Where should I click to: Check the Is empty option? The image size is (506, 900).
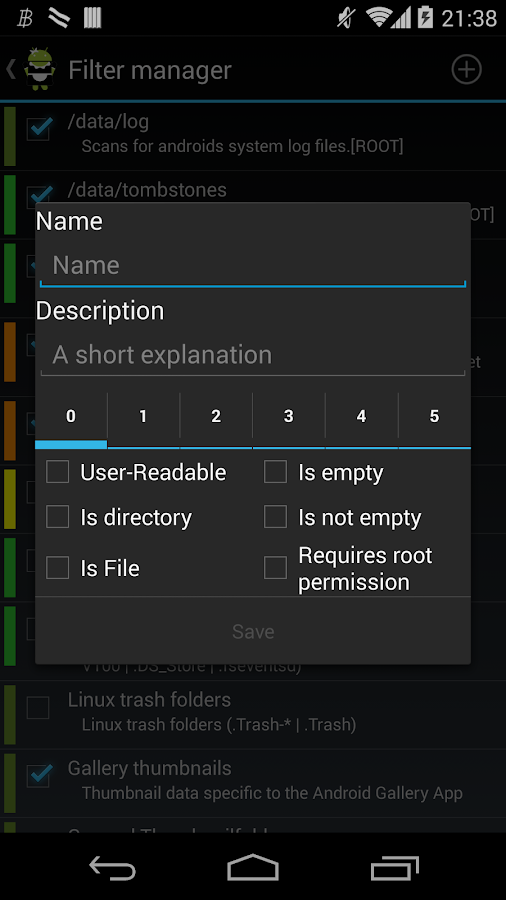point(275,472)
